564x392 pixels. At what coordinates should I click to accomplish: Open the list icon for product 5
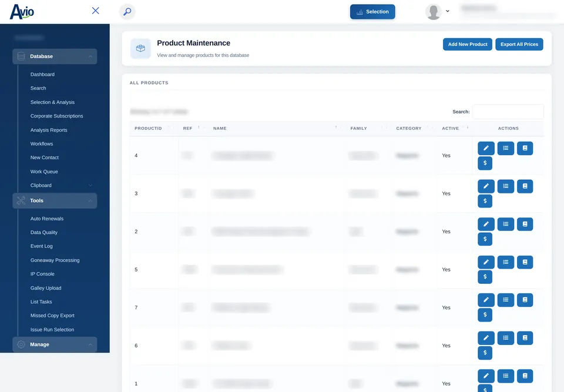pos(506,263)
